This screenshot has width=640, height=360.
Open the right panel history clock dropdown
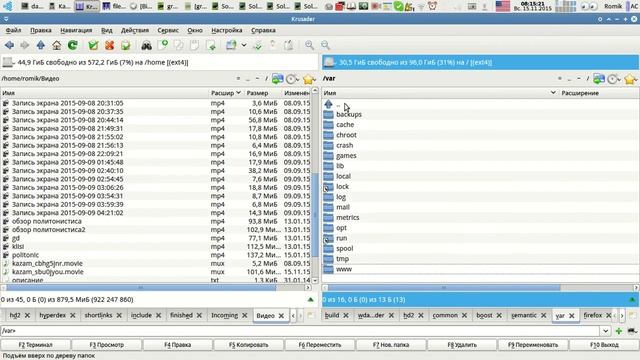pyautogui.click(x=614, y=79)
